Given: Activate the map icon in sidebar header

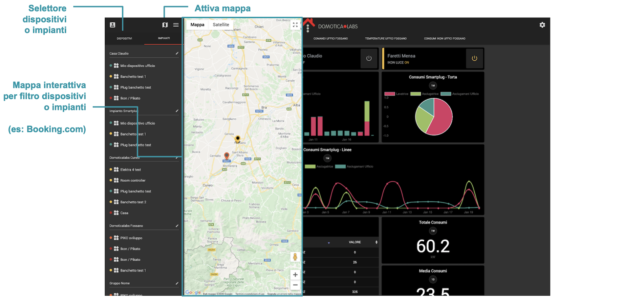Looking at the screenshot, I should [165, 25].
